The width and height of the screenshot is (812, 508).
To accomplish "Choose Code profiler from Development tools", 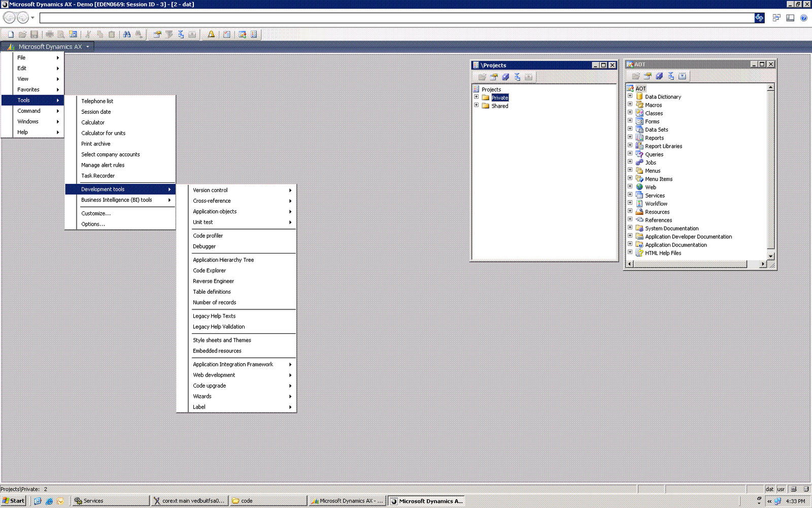I will coord(236,236).
